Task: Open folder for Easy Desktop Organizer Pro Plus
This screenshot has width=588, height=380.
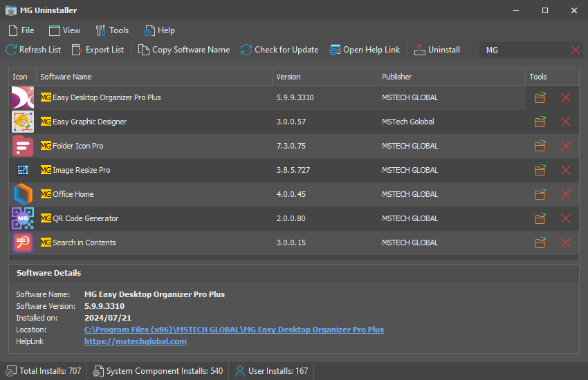Action: click(540, 97)
